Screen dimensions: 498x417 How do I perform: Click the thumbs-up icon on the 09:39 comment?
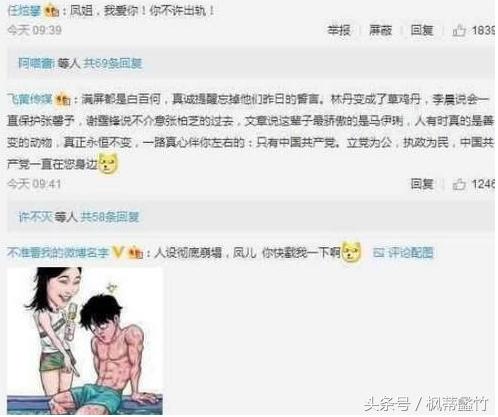[x=459, y=31]
